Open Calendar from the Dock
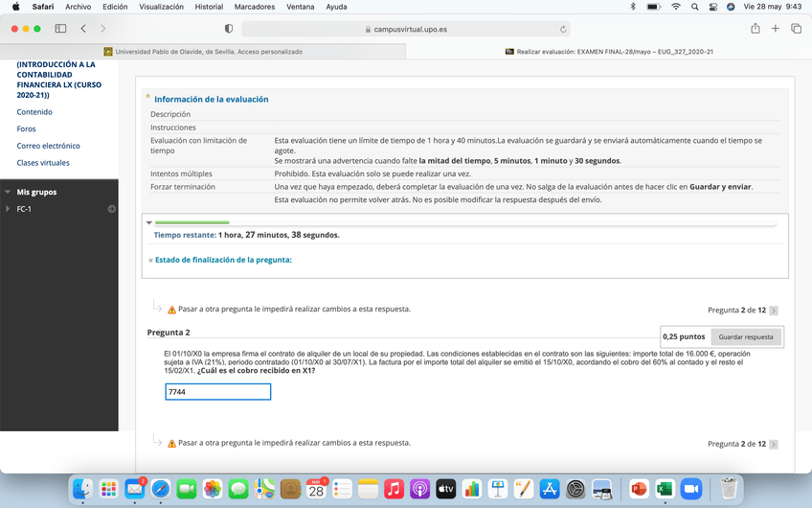 point(316,489)
